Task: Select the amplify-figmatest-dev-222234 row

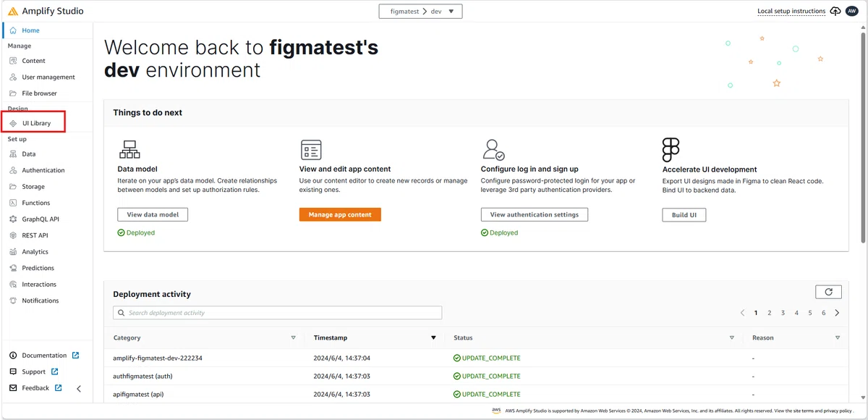Action: [477, 358]
